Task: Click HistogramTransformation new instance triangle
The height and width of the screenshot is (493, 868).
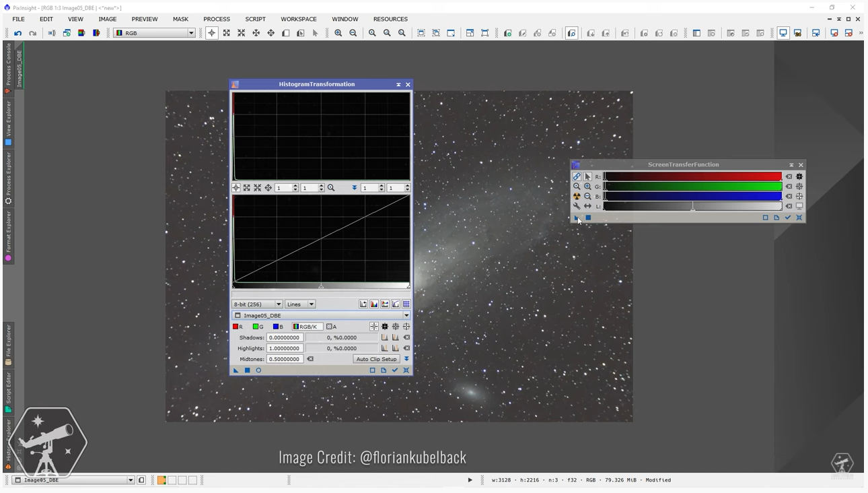Action: (236, 370)
